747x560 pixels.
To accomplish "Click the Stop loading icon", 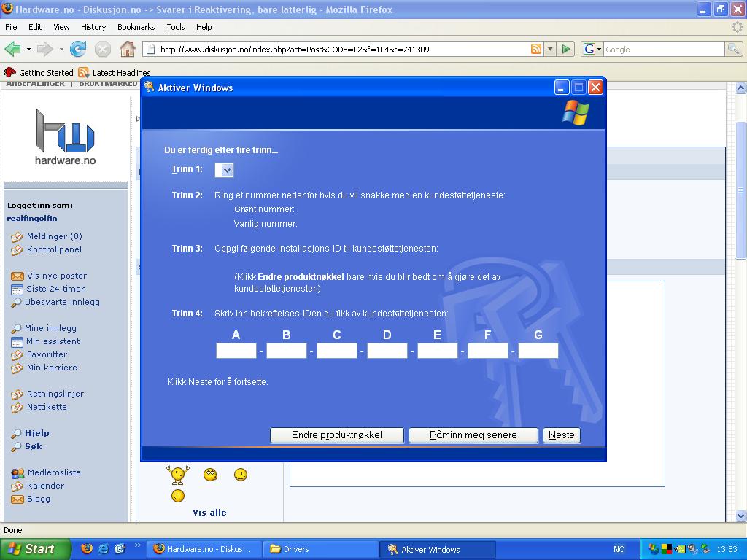I will click(x=102, y=49).
